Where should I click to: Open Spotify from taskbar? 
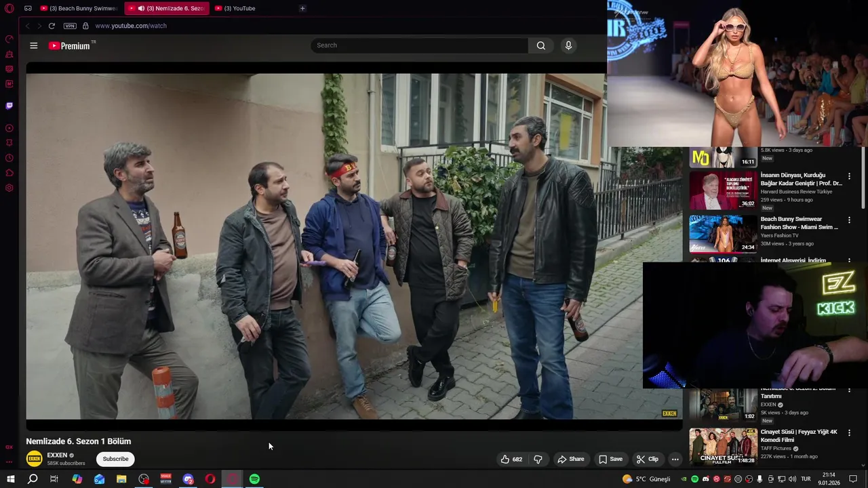tap(254, 479)
